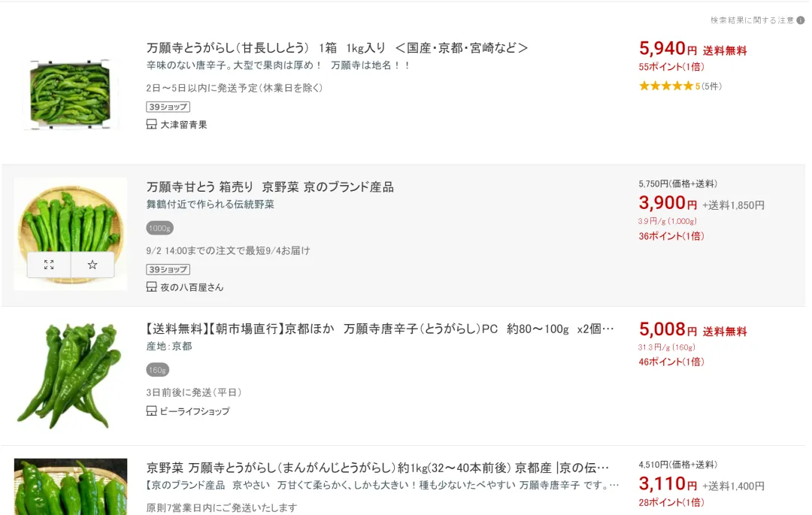The width and height of the screenshot is (812, 515).
Task: Open the (5件) review count link
Action: pyautogui.click(x=711, y=86)
